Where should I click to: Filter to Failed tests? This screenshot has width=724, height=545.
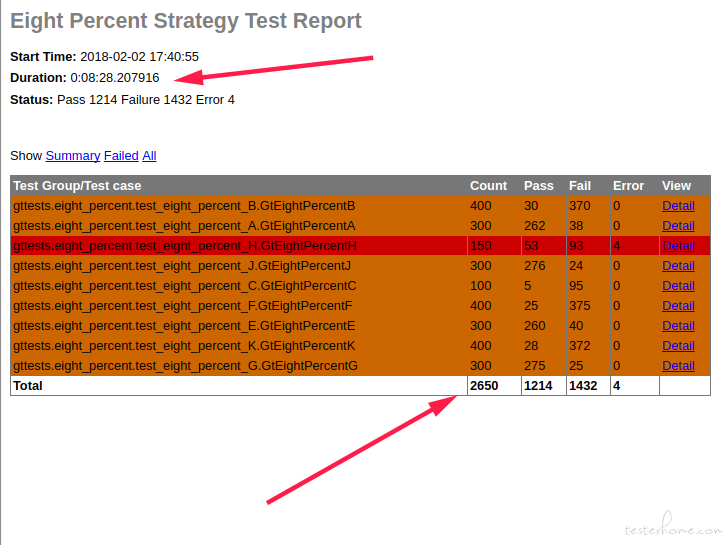(x=121, y=156)
